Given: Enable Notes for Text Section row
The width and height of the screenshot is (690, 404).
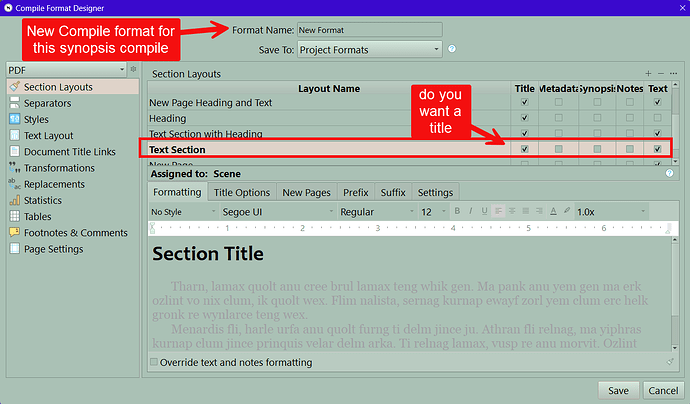Looking at the screenshot, I should [630, 149].
